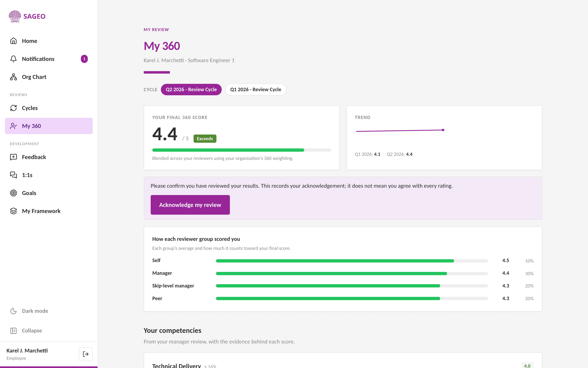Viewport: 588px width, 368px height.
Task: Click the My 360 person icon
Action: click(13, 126)
